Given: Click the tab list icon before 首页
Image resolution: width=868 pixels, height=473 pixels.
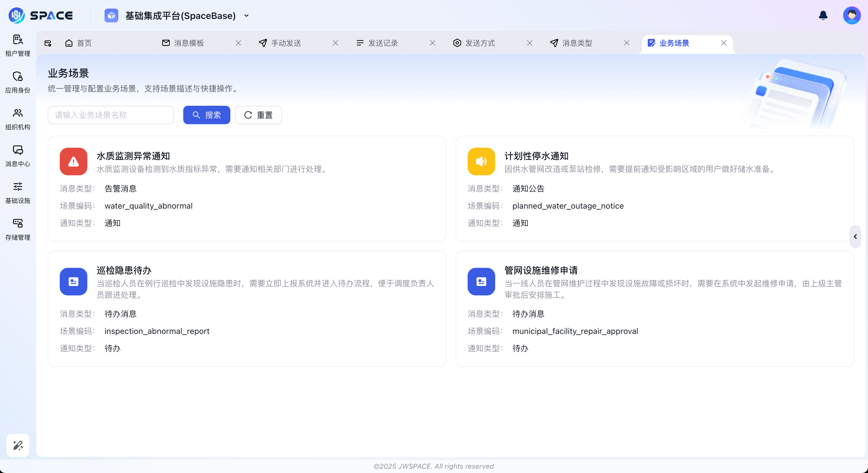Looking at the screenshot, I should click(x=47, y=43).
